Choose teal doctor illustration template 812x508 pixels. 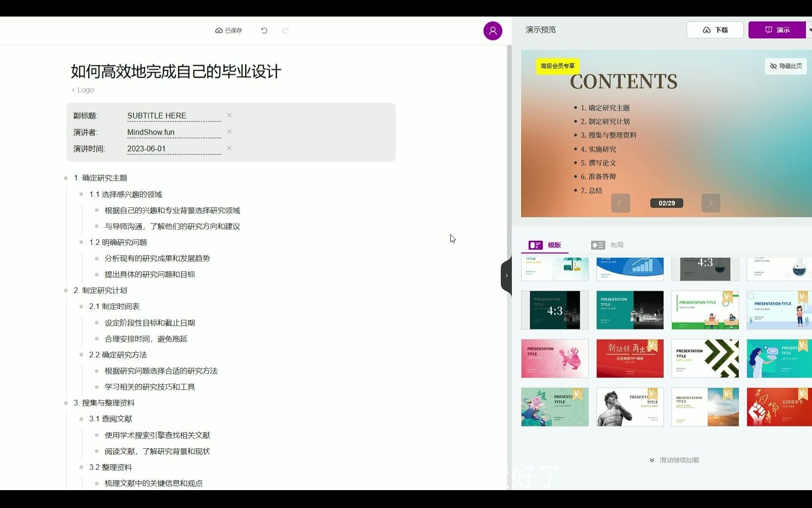[779, 358]
